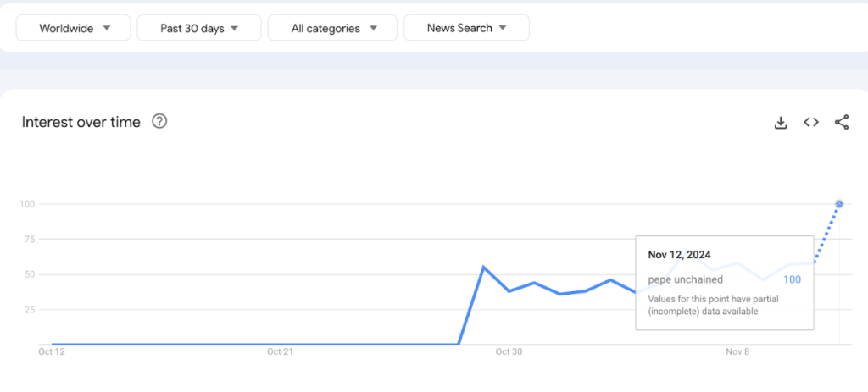Open the News Search type dropdown
This screenshot has height=392, width=868.
(466, 28)
